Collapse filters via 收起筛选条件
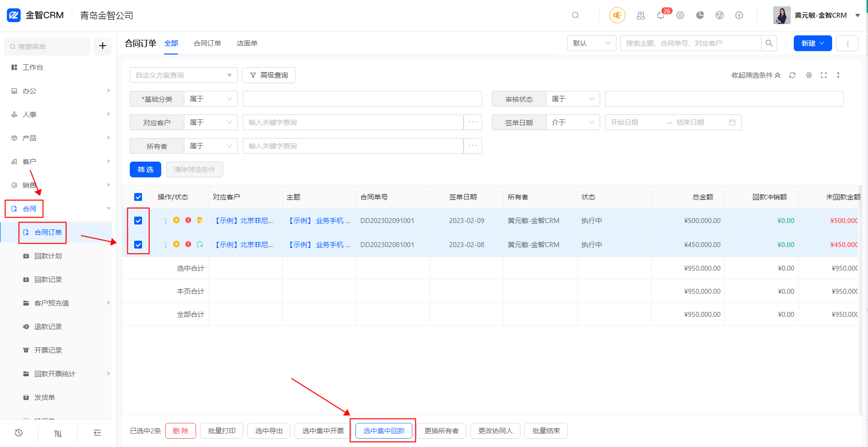The image size is (868, 447). click(x=755, y=75)
